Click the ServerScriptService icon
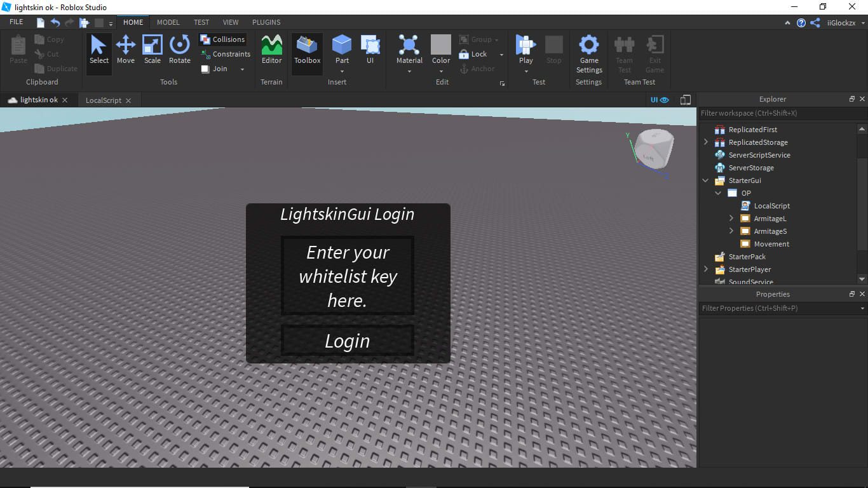This screenshot has height=488, width=868. 720,155
